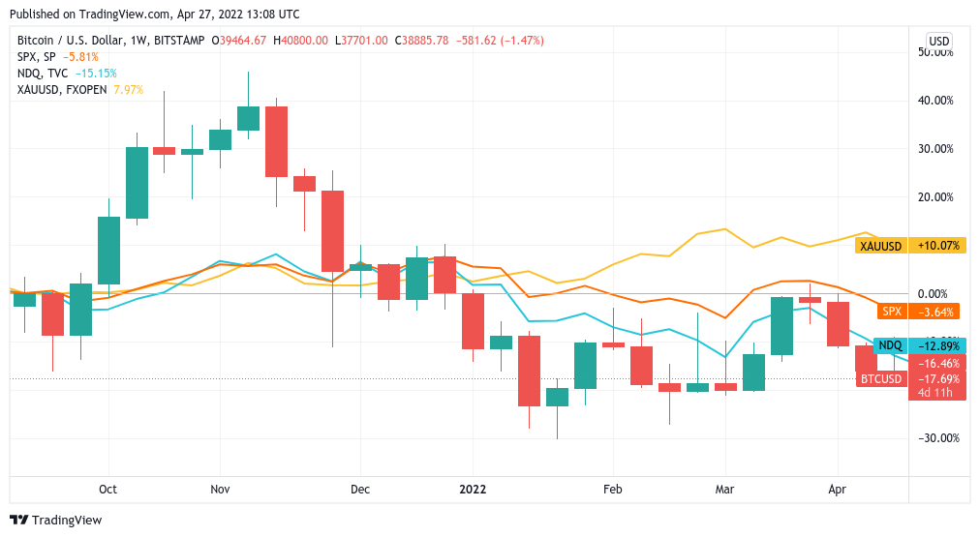980x537 pixels.
Task: Click the Oct label on time axis
Action: click(107, 490)
